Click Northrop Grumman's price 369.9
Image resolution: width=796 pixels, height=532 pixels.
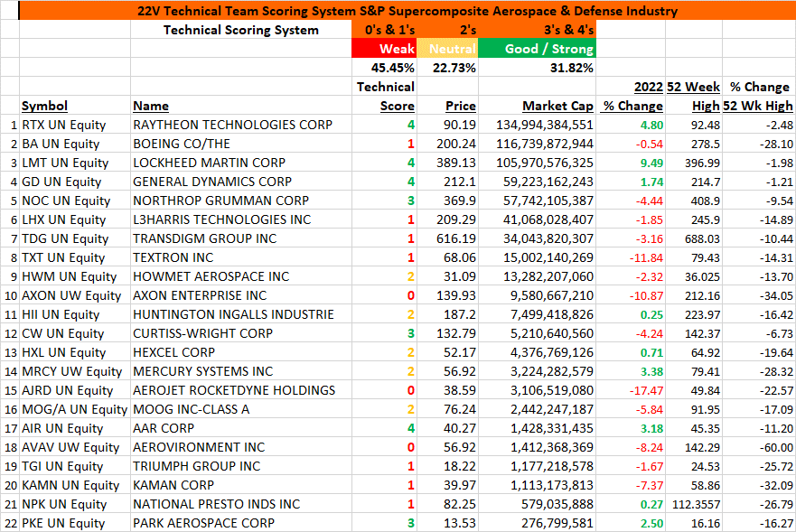(446, 201)
